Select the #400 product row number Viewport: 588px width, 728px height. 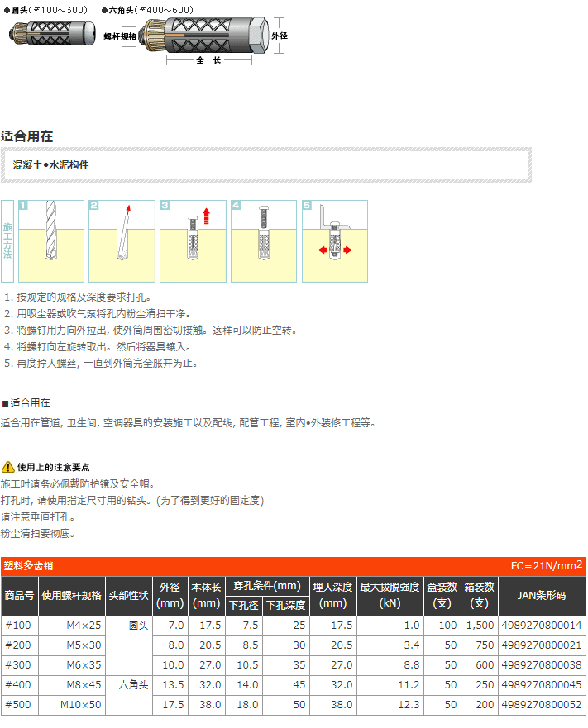(19, 685)
